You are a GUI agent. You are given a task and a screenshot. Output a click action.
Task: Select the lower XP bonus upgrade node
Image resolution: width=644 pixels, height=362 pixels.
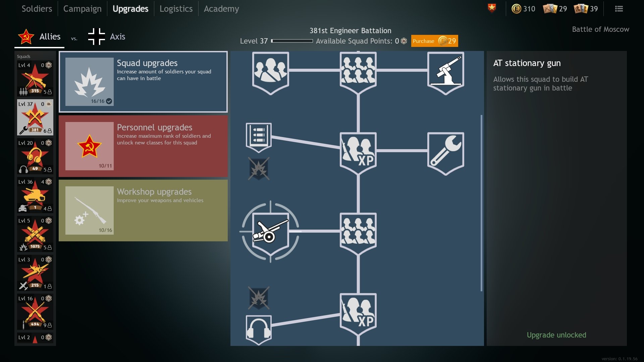click(358, 314)
